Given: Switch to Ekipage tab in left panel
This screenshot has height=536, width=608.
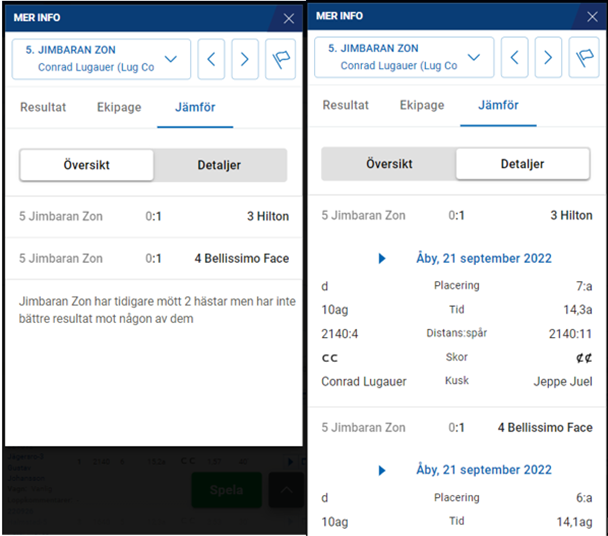Looking at the screenshot, I should point(119,107).
